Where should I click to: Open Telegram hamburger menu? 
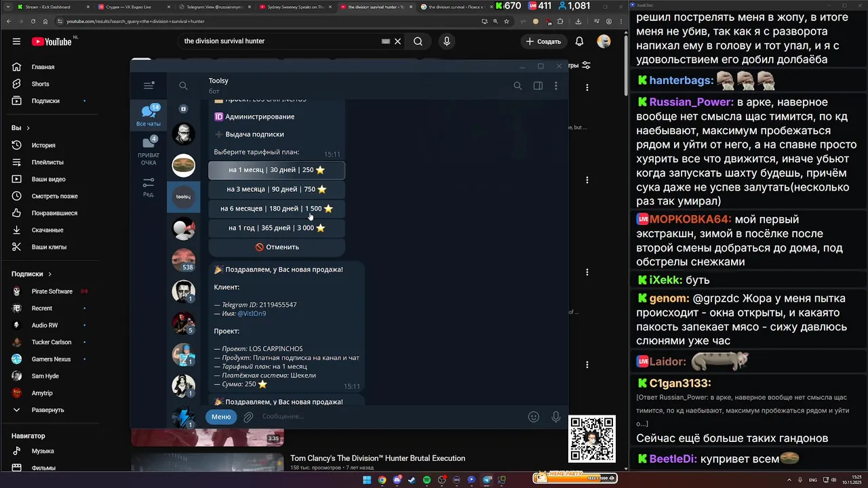coord(149,85)
